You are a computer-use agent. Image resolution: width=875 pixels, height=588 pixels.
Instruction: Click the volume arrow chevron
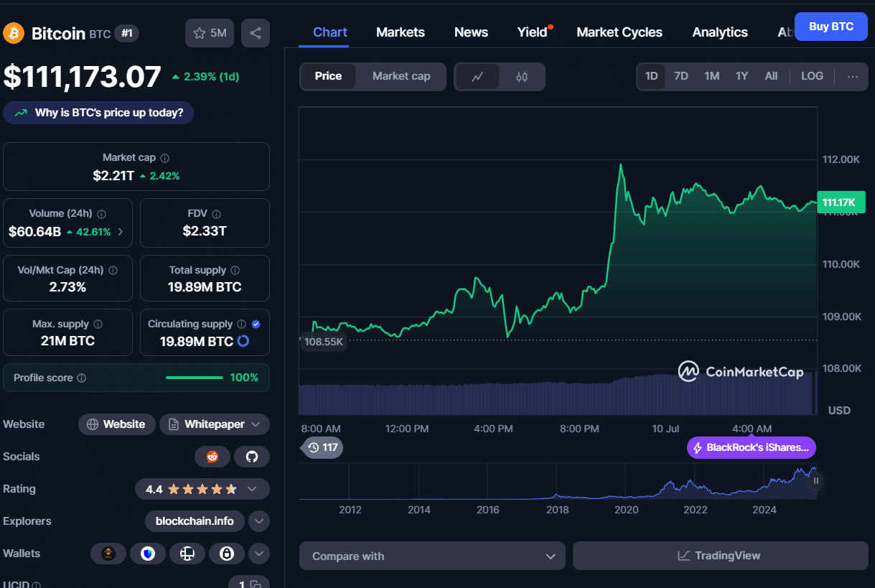(120, 232)
